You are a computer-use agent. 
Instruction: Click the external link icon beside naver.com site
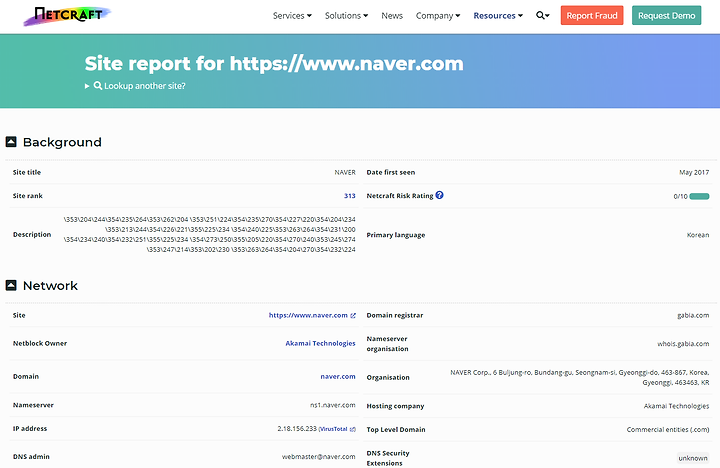353,316
